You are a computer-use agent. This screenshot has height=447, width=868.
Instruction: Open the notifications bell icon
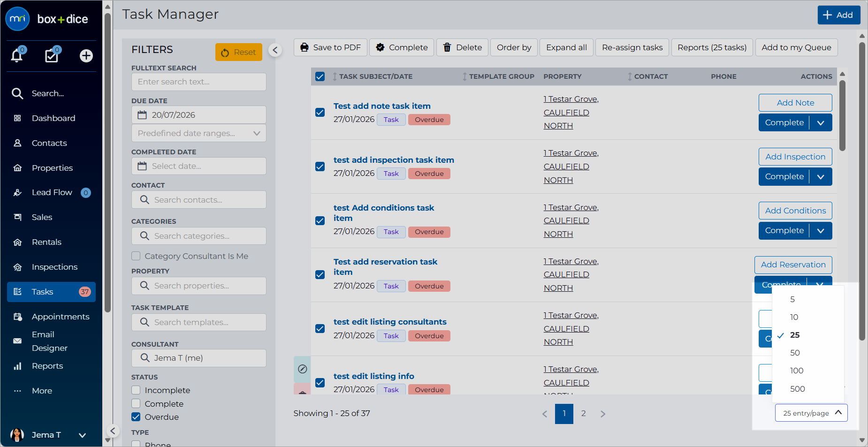click(x=17, y=56)
